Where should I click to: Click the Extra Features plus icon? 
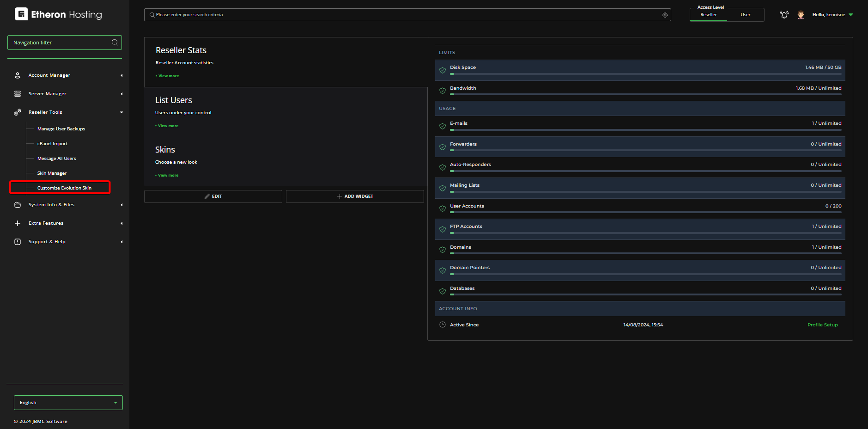tap(18, 223)
